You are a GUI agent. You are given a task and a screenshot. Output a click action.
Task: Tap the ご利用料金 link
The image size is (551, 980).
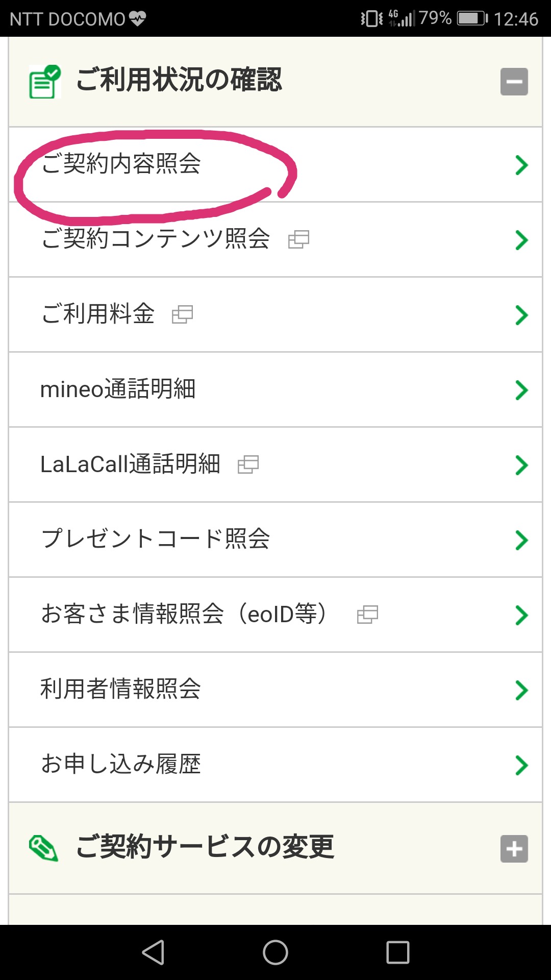(x=98, y=314)
